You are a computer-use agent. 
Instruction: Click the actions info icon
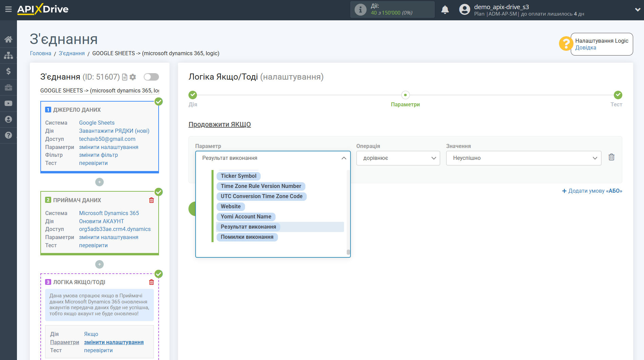click(x=360, y=9)
